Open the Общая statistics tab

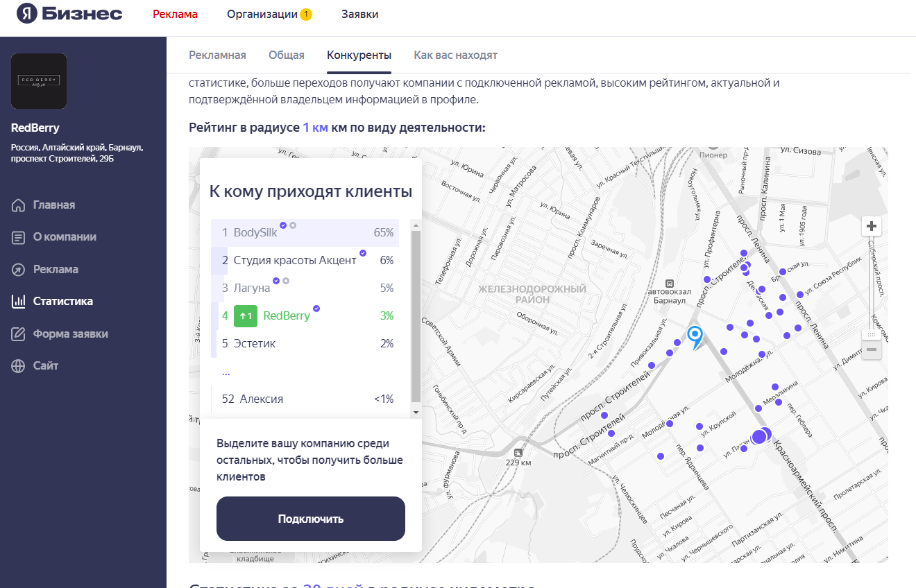(x=287, y=55)
